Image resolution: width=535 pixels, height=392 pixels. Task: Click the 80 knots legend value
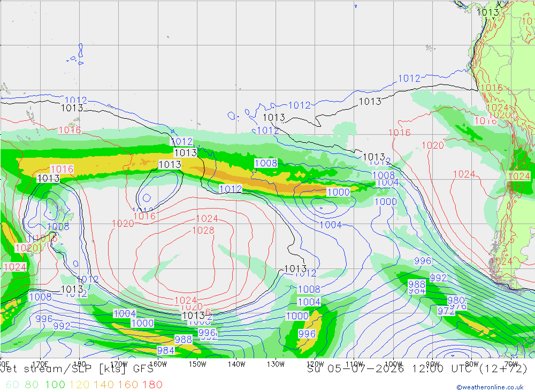click(x=32, y=385)
